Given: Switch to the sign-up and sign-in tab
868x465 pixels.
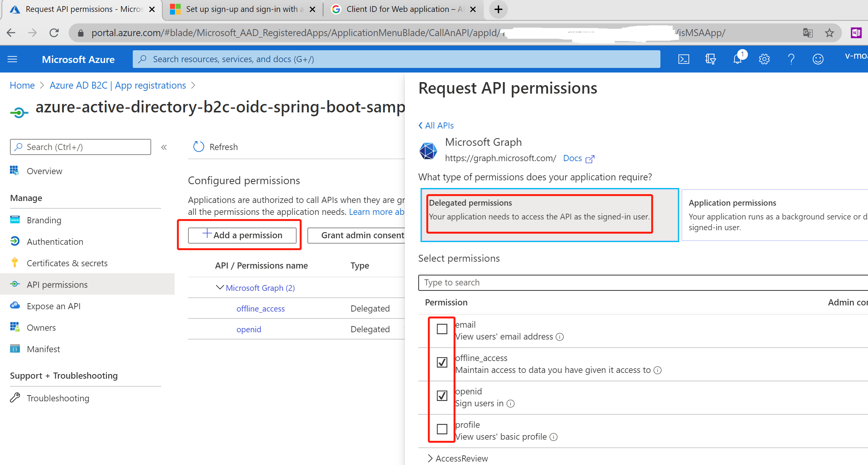Looking at the screenshot, I should point(242,9).
